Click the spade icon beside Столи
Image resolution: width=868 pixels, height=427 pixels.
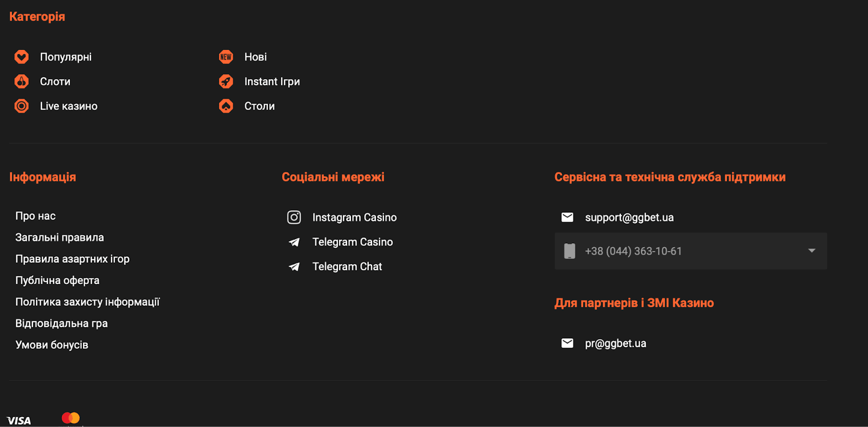point(226,106)
